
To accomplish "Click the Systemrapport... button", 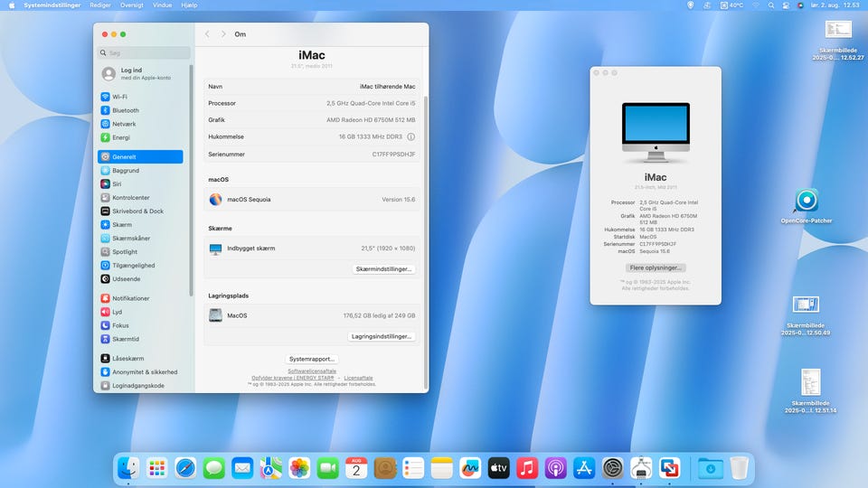I will pyautogui.click(x=312, y=359).
